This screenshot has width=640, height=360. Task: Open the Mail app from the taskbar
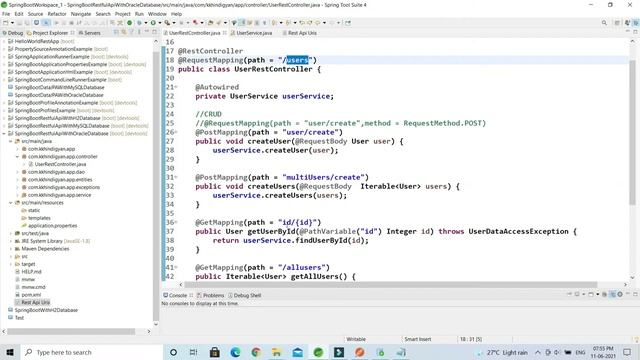(x=298, y=352)
